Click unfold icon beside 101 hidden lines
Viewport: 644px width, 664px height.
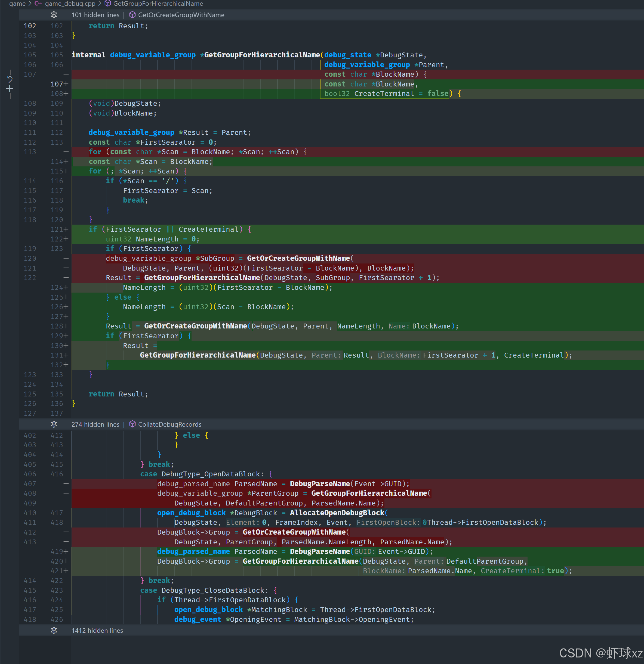click(54, 15)
